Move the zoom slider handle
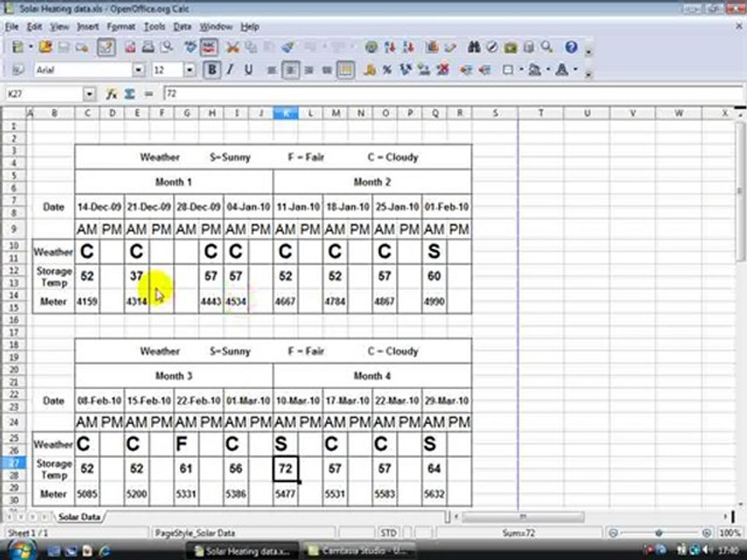The width and height of the screenshot is (747, 560). 659,533
